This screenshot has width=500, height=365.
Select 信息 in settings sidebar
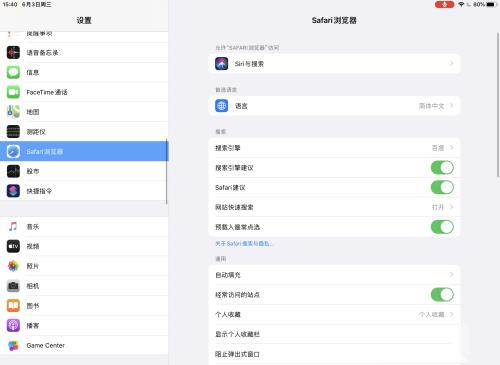click(84, 72)
